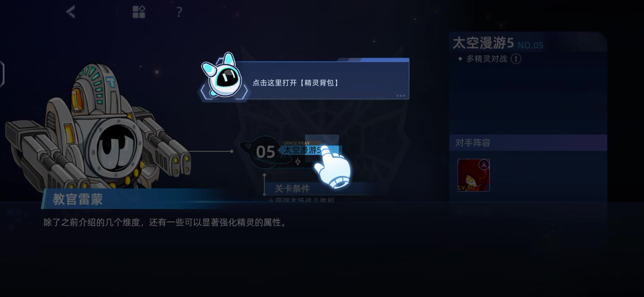The height and width of the screenshot is (297, 644).
Task: Advance the dialogue by clicking its text line
Action: [x=165, y=223]
